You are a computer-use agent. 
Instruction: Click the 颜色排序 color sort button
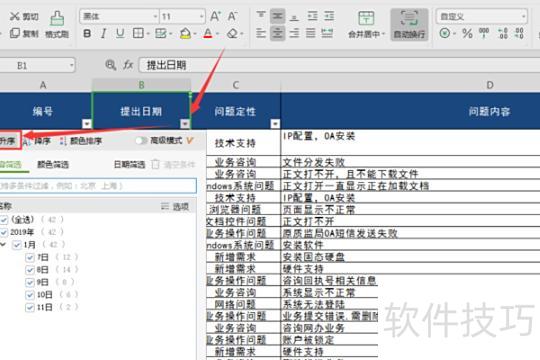pyautogui.click(x=81, y=141)
